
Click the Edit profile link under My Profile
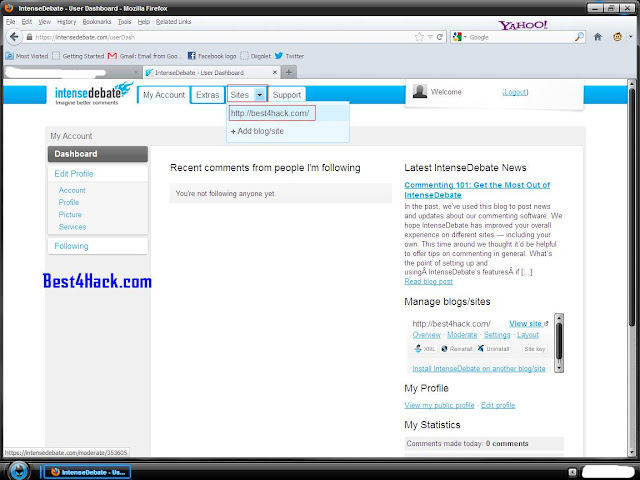(x=498, y=405)
